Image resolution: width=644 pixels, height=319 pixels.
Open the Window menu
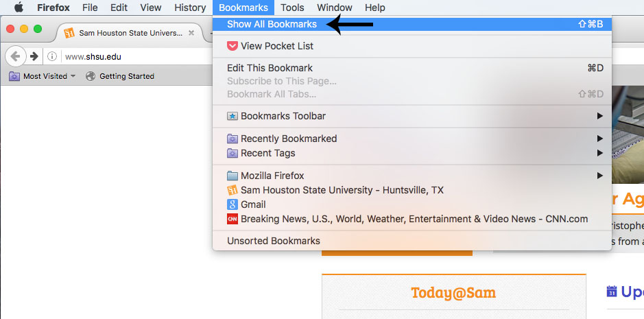point(335,8)
